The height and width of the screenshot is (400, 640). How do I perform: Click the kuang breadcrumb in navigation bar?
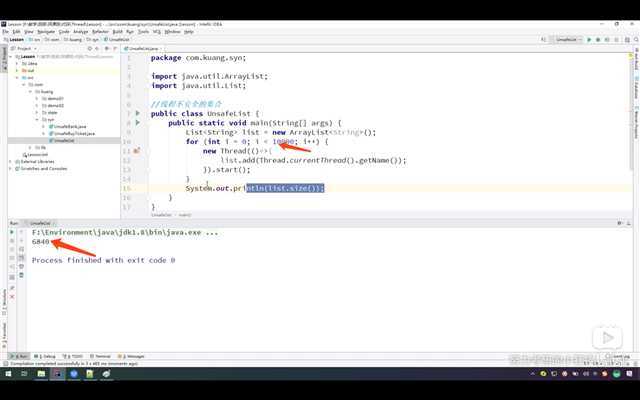[x=73, y=40]
